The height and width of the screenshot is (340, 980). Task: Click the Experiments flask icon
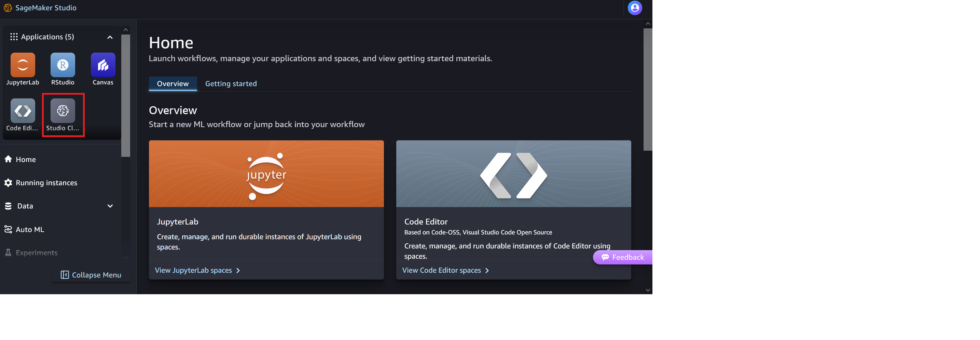tap(8, 253)
